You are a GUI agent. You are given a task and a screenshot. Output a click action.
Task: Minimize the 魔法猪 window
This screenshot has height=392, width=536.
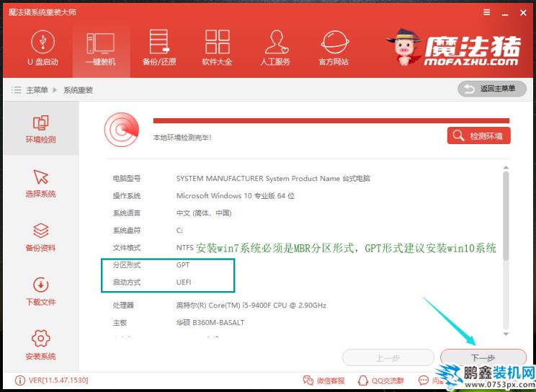click(x=505, y=14)
